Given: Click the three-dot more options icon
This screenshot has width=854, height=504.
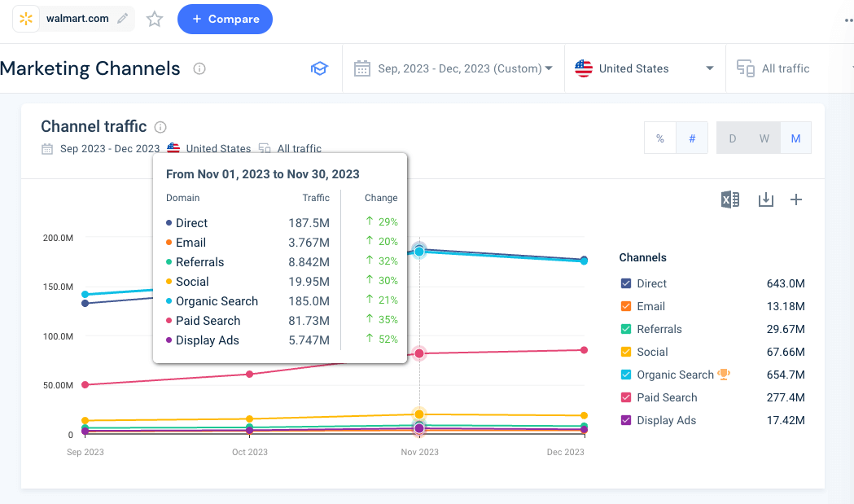Looking at the screenshot, I should (x=849, y=20).
